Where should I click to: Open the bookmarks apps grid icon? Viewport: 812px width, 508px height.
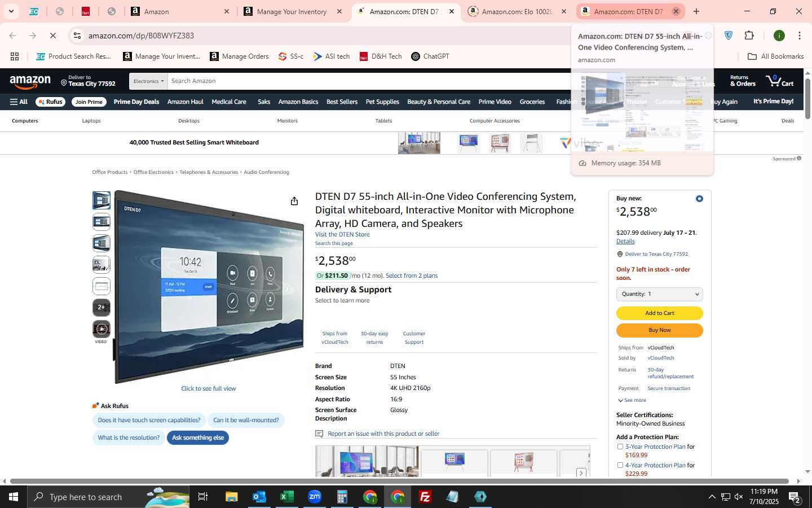[x=15, y=56]
